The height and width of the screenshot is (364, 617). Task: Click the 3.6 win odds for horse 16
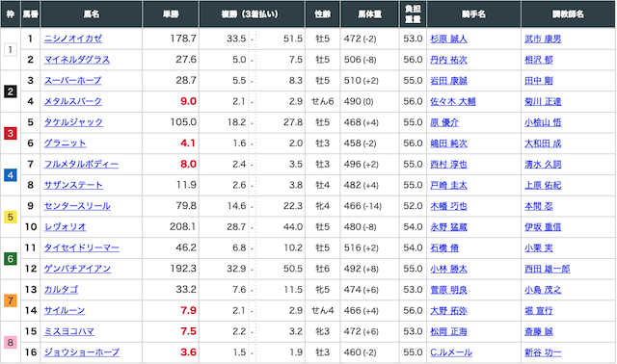188,352
